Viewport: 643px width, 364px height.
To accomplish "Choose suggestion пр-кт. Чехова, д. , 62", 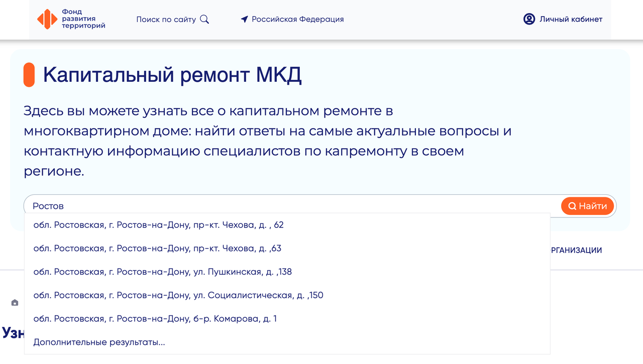I will tap(287, 225).
